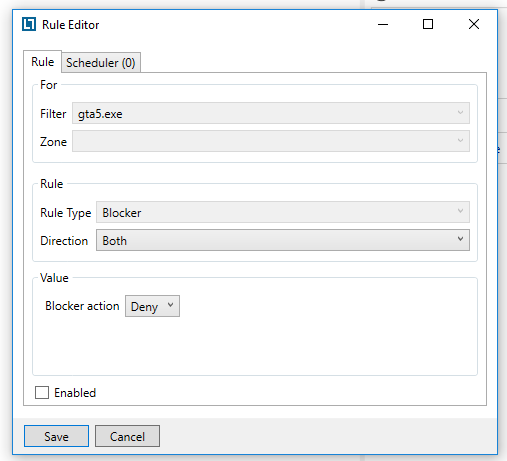The width and height of the screenshot is (507, 461).
Task: Switch to the Rule tab
Action: (x=43, y=62)
